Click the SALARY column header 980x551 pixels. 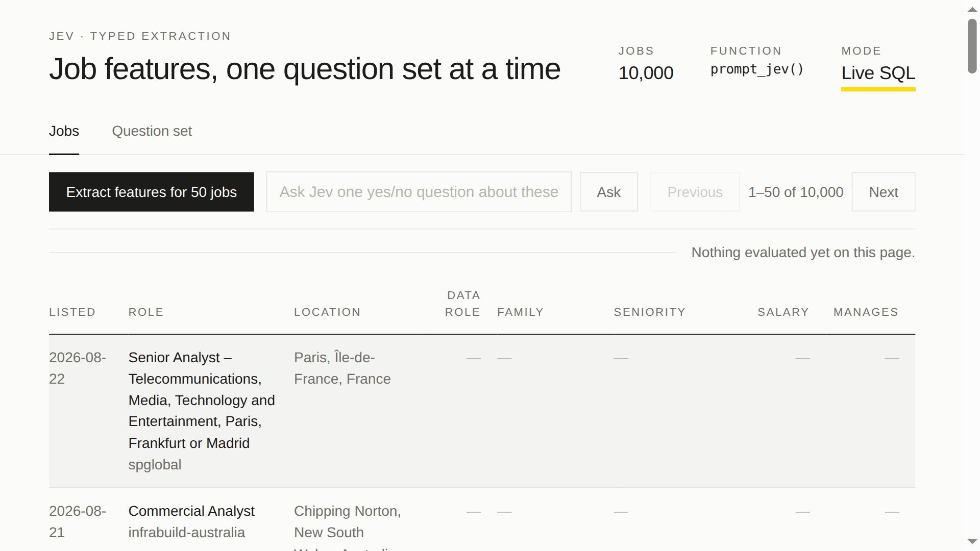click(x=783, y=312)
